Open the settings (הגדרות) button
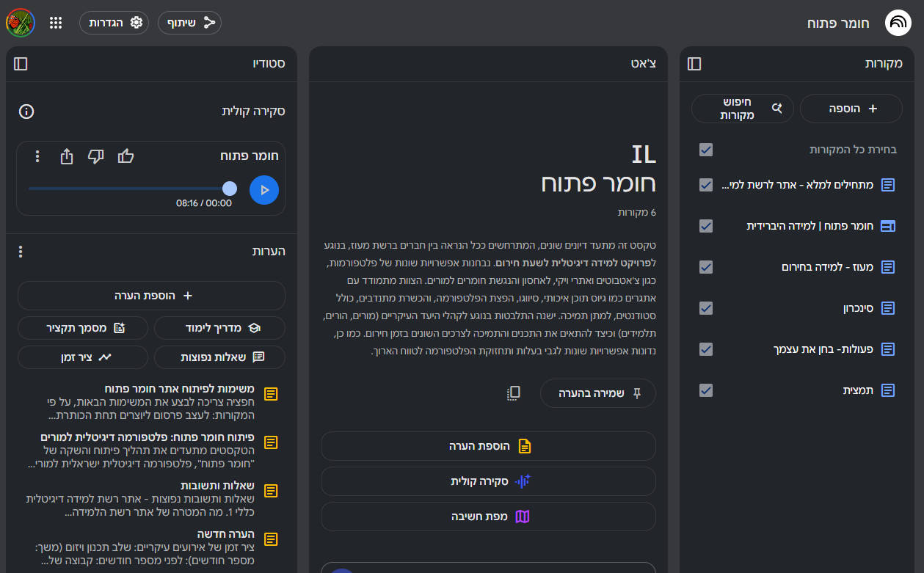Viewport: 924px width, 573px height. 114,23
